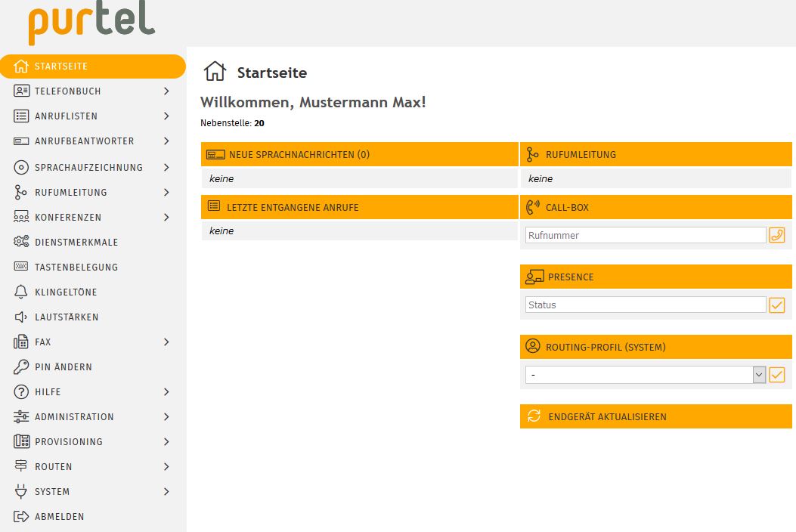796x532 pixels.
Task: Click the PIN ändern key icon
Action: (x=21, y=367)
